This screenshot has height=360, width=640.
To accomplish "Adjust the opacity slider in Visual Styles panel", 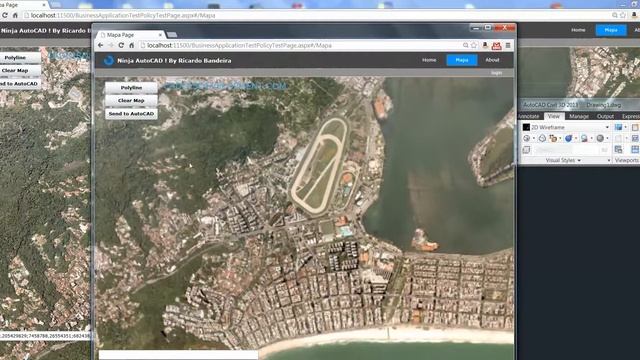I will coord(571,150).
